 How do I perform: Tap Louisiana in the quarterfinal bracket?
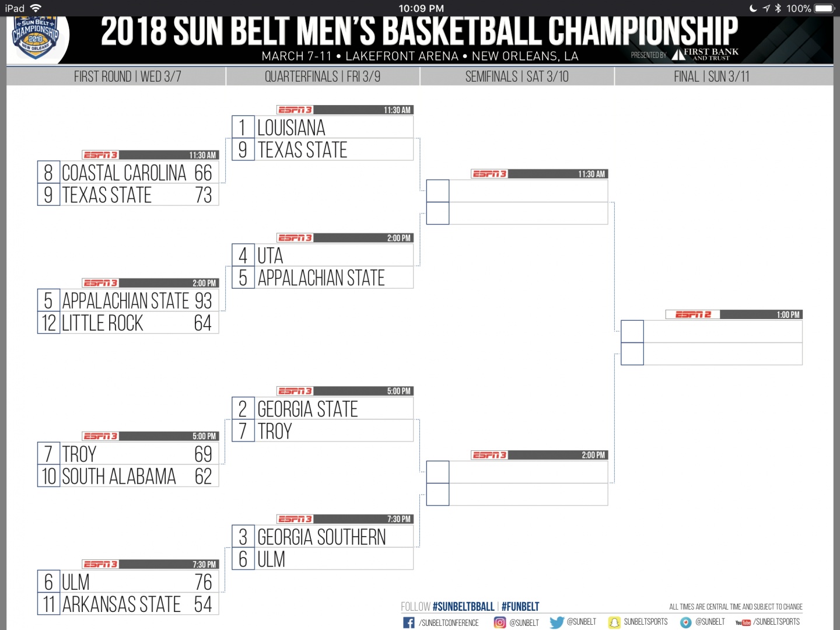[x=291, y=127]
